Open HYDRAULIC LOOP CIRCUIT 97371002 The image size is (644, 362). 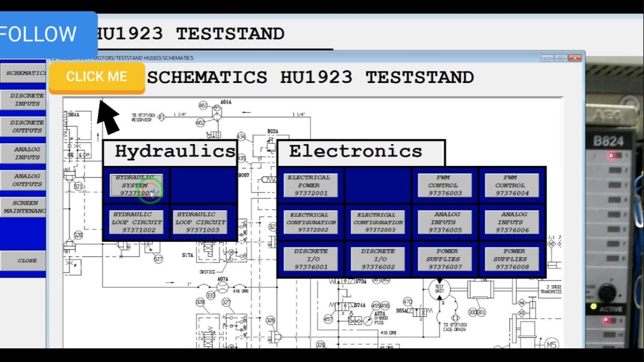click(x=136, y=222)
